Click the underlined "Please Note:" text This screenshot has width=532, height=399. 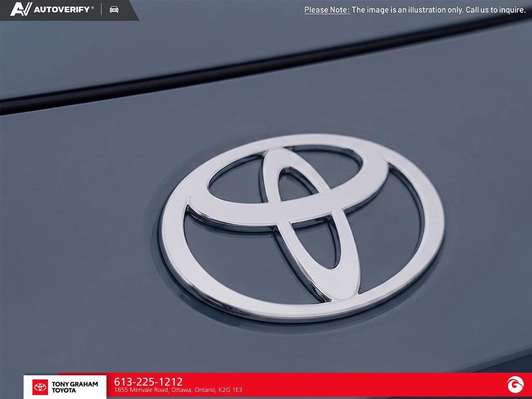327,10
